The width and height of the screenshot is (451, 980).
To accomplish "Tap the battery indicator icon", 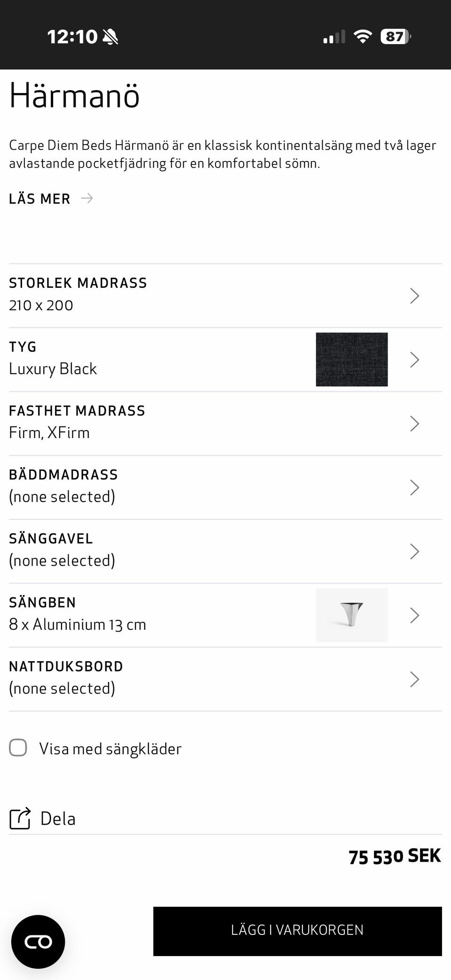I will [x=396, y=37].
